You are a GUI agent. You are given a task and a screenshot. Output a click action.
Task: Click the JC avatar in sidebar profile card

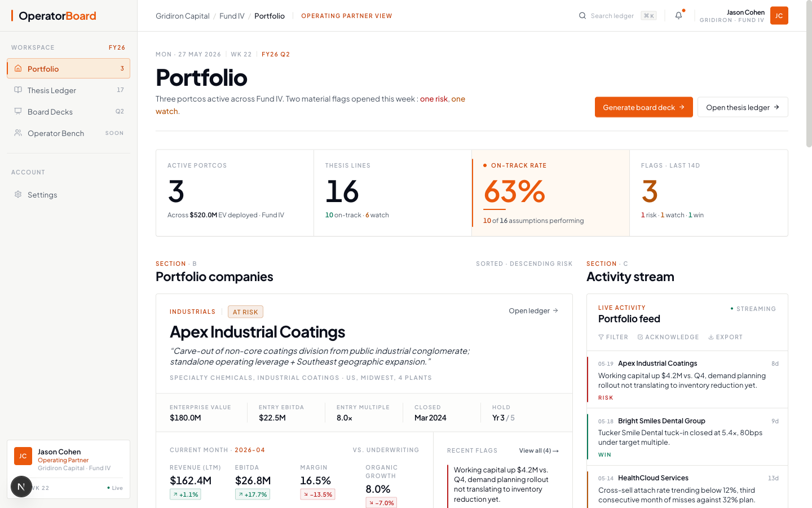click(x=23, y=456)
